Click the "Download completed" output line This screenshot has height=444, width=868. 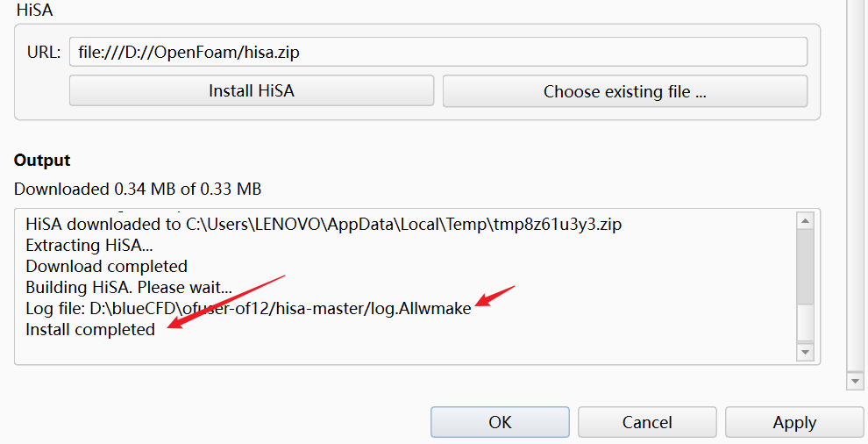[106, 266]
